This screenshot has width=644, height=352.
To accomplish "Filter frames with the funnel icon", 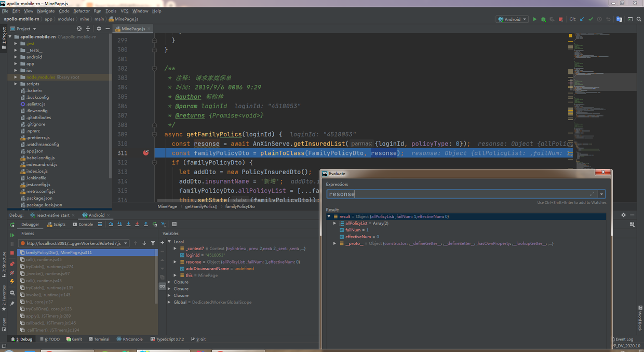I will click(x=153, y=243).
